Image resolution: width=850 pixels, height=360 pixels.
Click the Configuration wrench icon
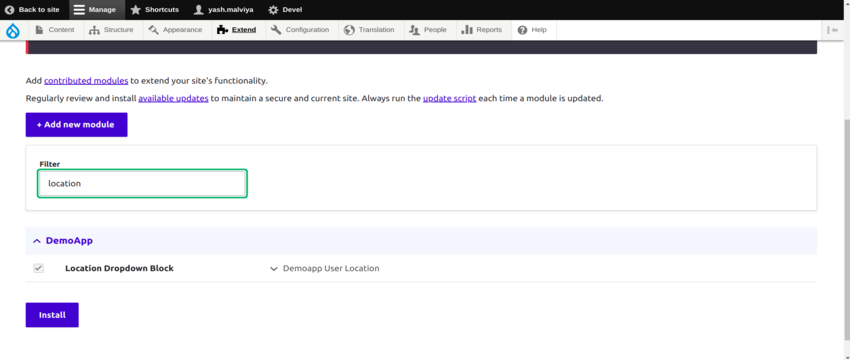[276, 30]
